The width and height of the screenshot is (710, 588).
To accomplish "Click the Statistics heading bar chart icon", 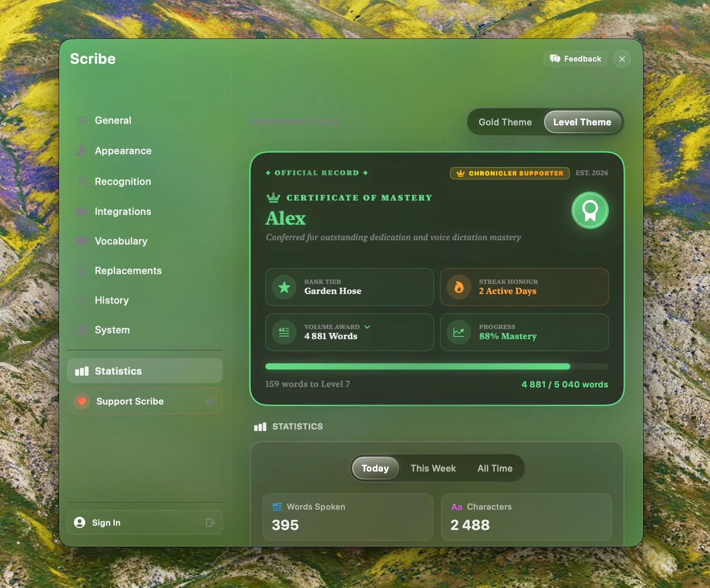I will tap(260, 427).
